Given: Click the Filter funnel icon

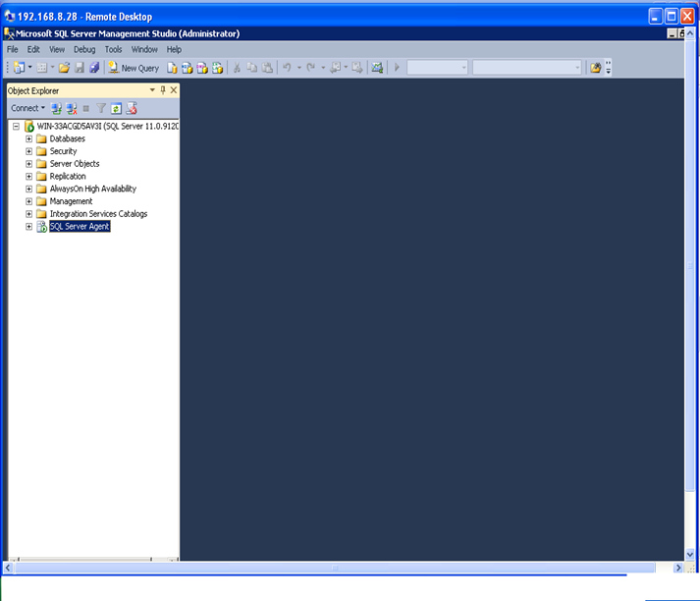Looking at the screenshot, I should click(x=101, y=108).
